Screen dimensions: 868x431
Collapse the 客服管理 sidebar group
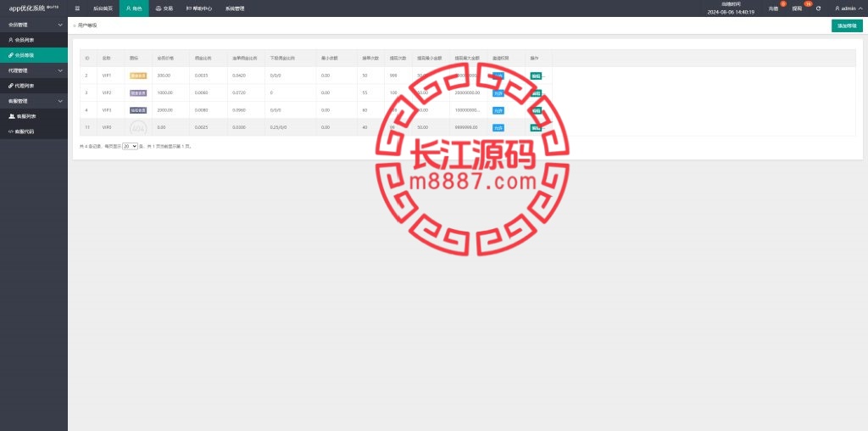[34, 101]
